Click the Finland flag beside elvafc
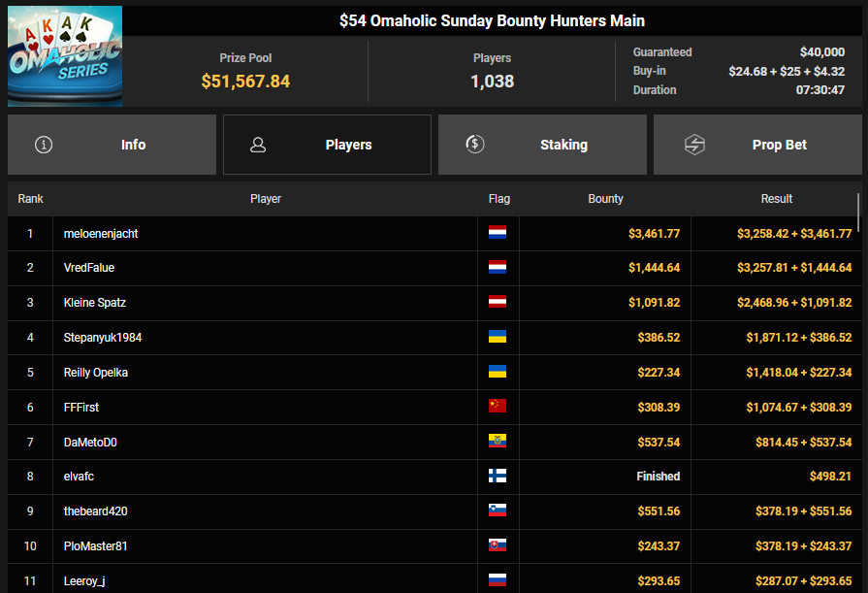The width and height of the screenshot is (868, 593). (498, 477)
